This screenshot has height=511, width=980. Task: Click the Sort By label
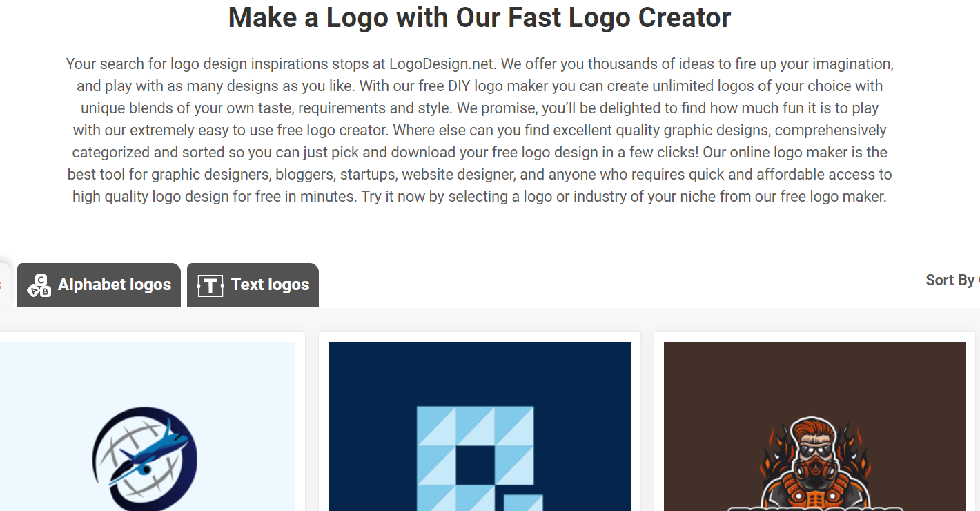pos(950,280)
